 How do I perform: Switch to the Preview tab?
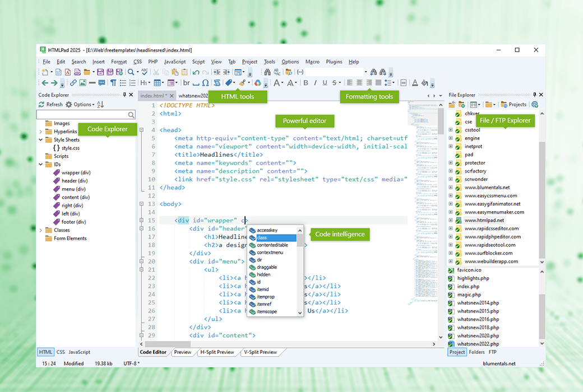click(x=183, y=352)
